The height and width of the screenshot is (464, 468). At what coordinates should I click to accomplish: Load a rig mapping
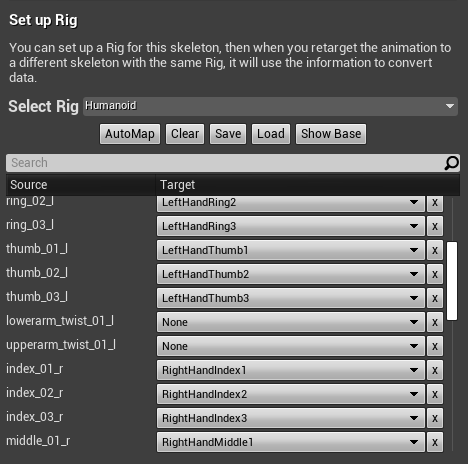(x=271, y=134)
